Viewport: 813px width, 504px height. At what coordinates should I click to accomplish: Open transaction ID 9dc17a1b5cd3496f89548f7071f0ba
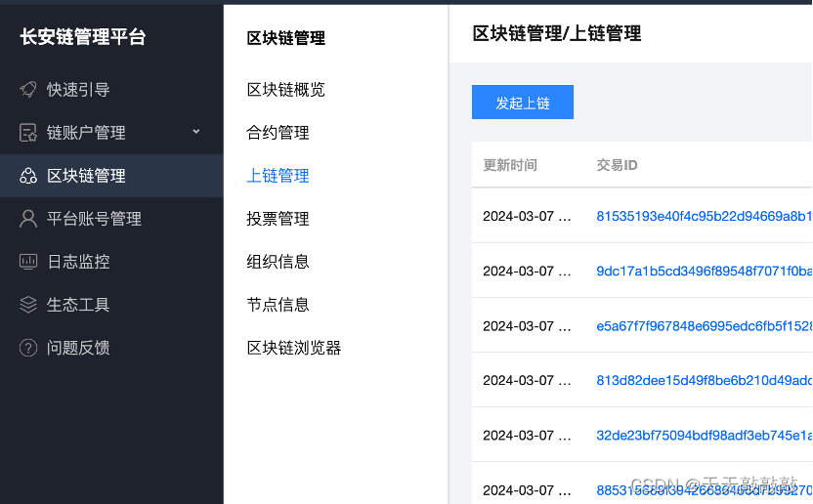tap(705, 272)
